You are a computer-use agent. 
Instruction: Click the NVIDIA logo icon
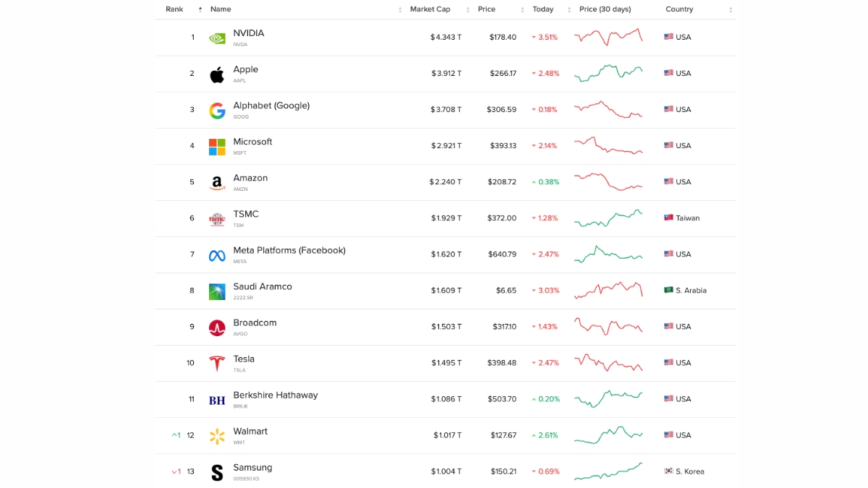tap(216, 37)
